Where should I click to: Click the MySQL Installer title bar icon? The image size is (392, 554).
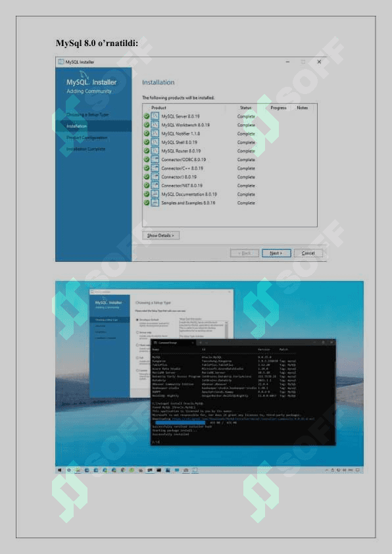[x=61, y=62]
